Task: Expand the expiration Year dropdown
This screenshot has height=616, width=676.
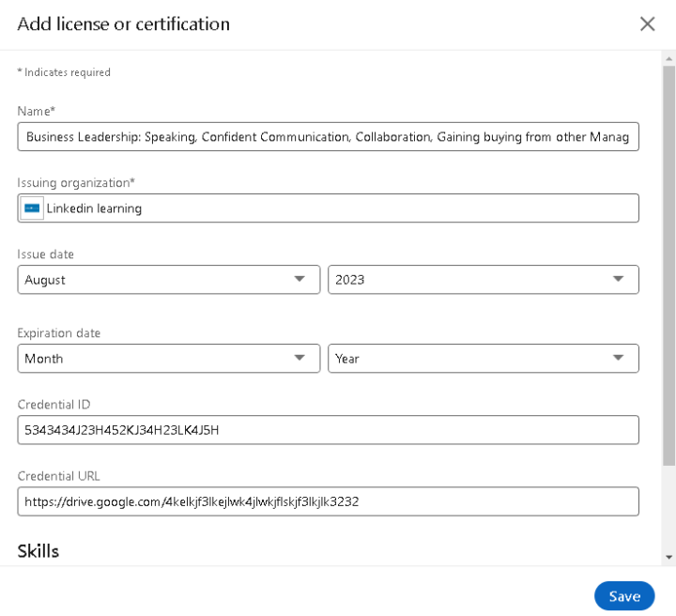Action: (484, 358)
